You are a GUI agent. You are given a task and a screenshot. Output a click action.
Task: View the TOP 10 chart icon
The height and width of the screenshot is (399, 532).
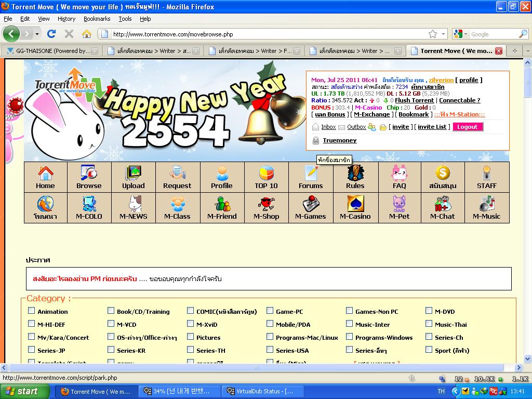point(267,173)
